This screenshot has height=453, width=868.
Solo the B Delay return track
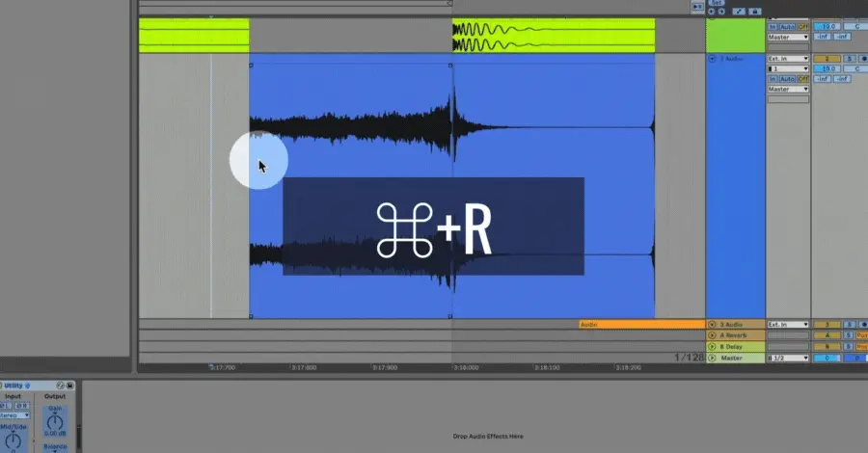click(x=849, y=346)
